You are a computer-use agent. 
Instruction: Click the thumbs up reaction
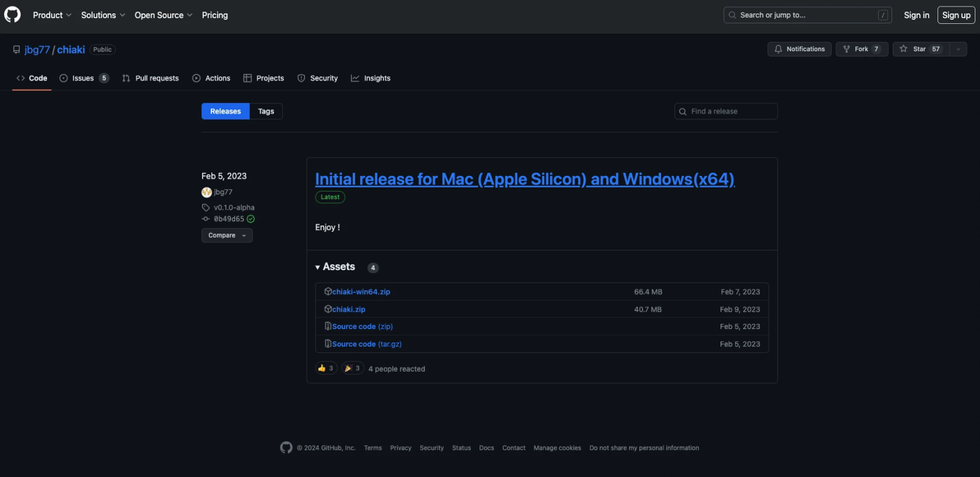[x=326, y=368]
